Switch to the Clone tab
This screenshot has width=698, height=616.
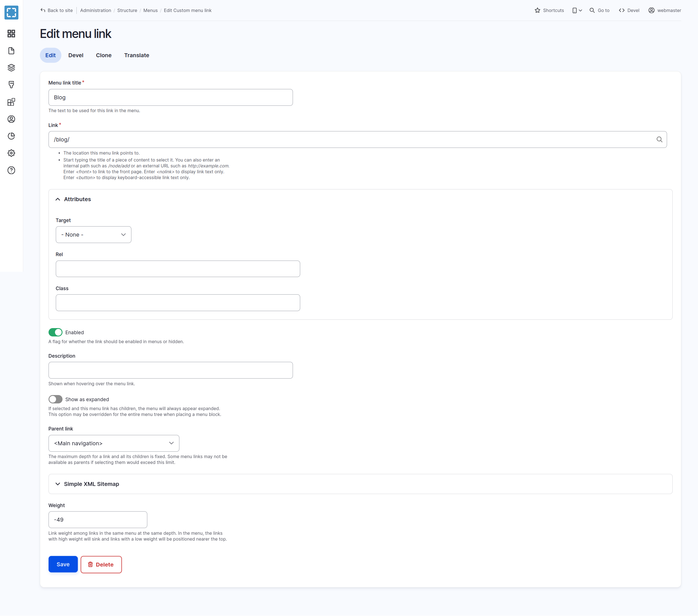point(104,55)
